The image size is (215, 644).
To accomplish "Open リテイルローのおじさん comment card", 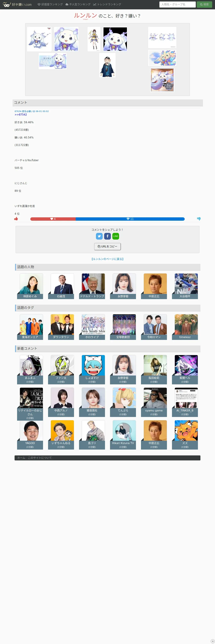I will pyautogui.click(x=30, y=404).
